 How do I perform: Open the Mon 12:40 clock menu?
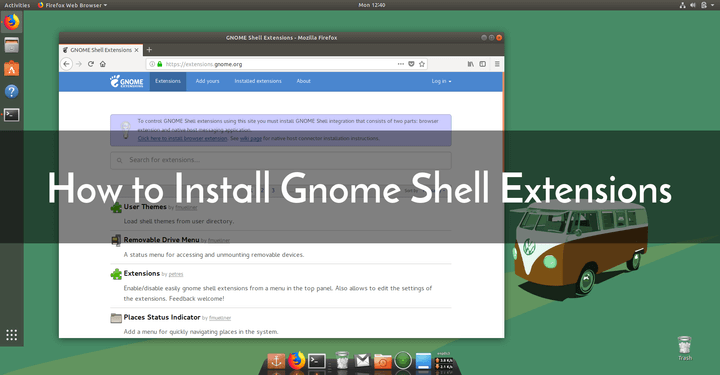click(372, 5)
